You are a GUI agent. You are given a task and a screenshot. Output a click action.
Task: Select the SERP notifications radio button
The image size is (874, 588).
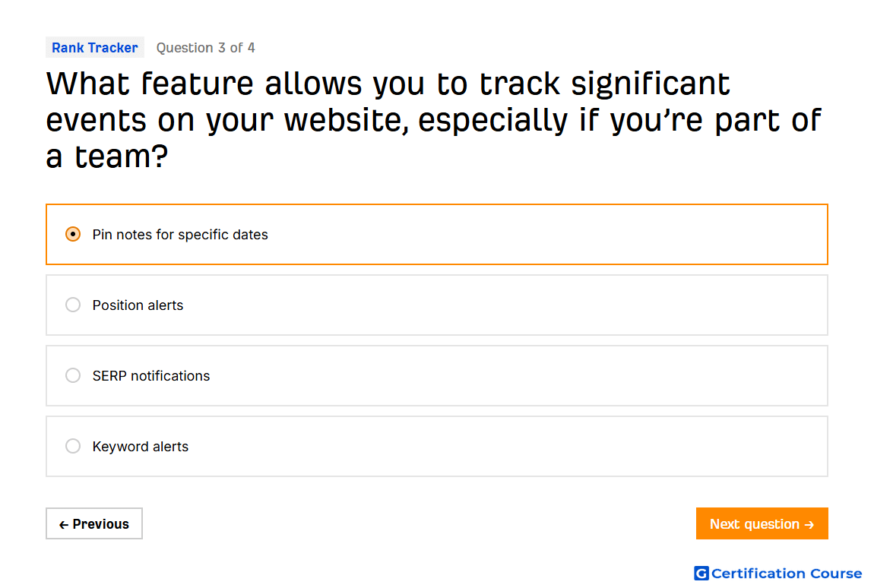tap(73, 375)
